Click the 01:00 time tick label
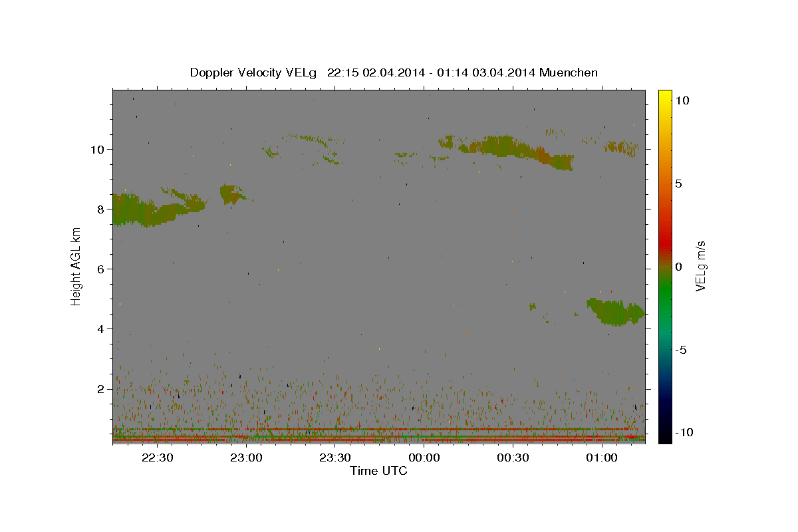Screen dimensions: 798x532 pyautogui.click(x=602, y=458)
